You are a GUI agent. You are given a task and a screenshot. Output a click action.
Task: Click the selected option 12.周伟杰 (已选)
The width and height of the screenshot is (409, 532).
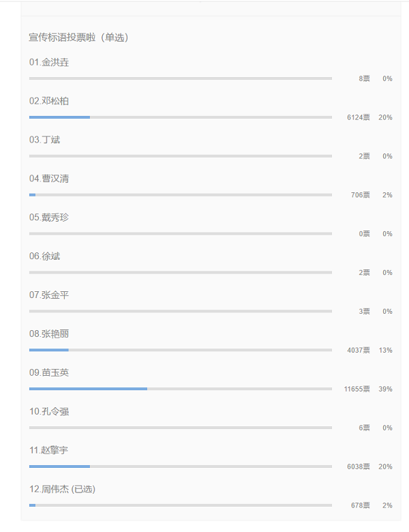coord(62,489)
